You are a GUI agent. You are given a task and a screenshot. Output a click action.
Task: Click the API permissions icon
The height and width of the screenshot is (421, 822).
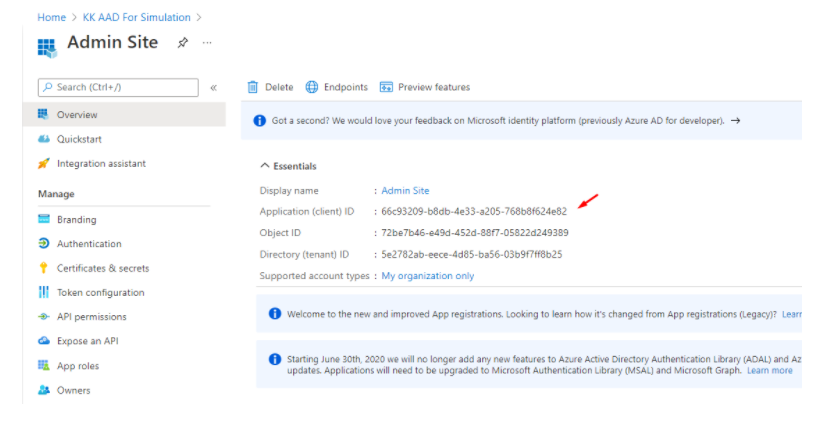[44, 317]
